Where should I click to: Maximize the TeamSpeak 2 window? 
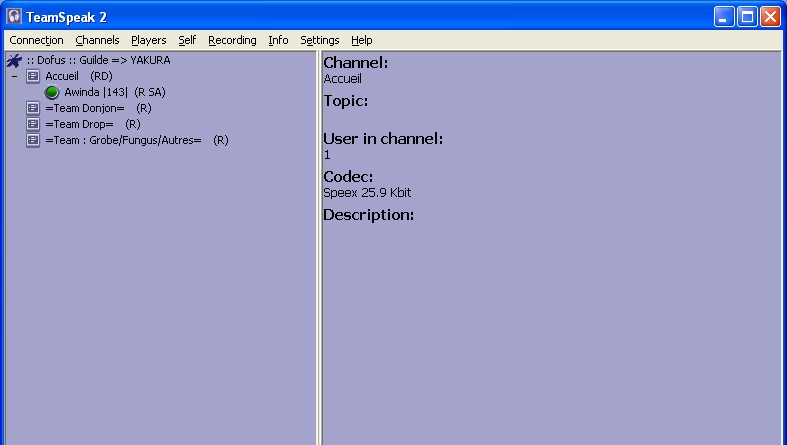(x=747, y=16)
